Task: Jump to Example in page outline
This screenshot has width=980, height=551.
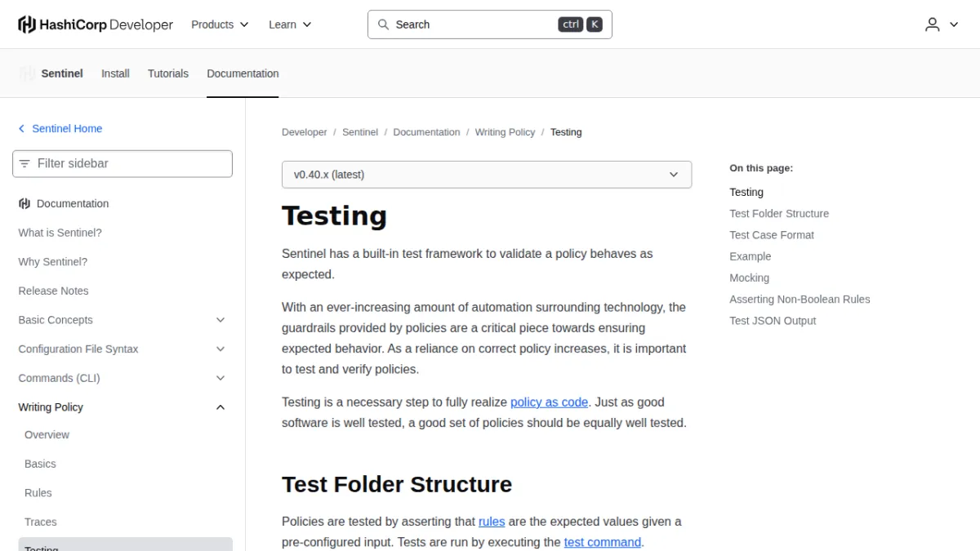Action: tap(751, 256)
